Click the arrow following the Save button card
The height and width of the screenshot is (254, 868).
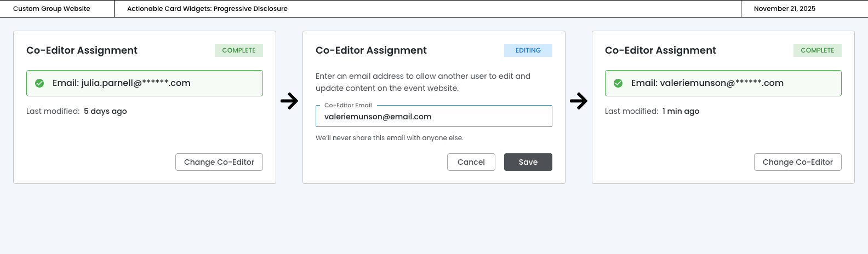click(579, 101)
